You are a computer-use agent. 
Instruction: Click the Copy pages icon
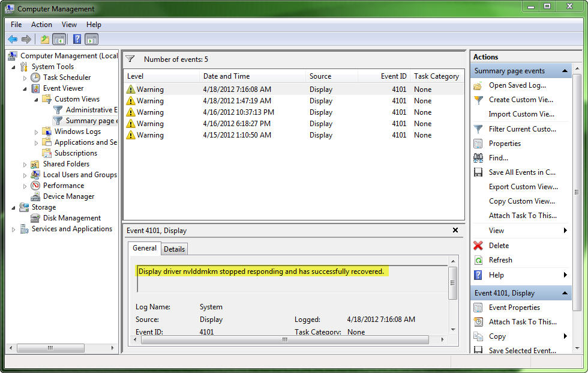pos(478,336)
